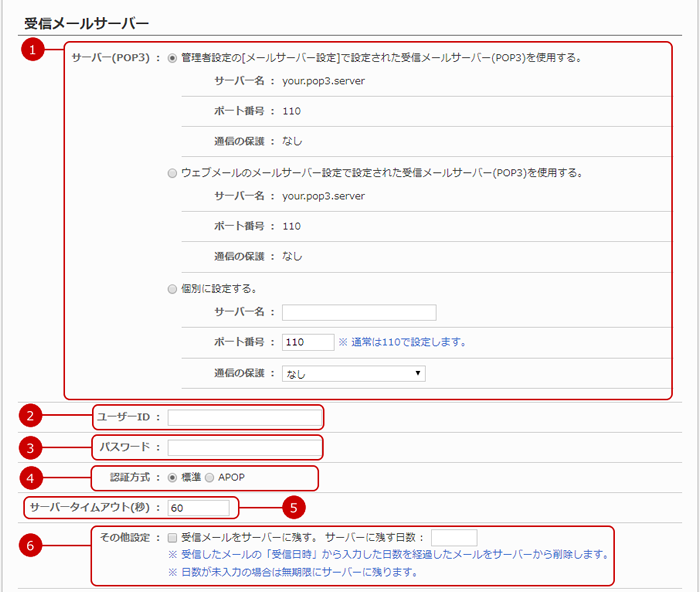Click the red number 4 callout badge
Image resolution: width=700 pixels, height=592 pixels.
[x=35, y=478]
